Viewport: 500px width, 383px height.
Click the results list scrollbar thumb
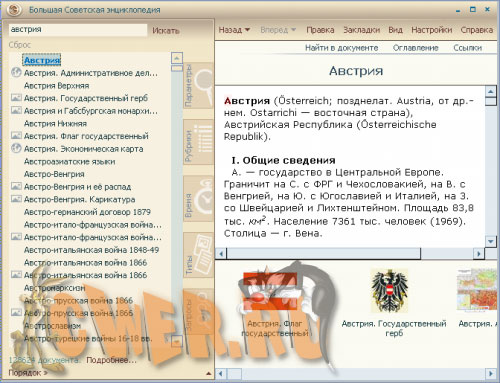[177, 68]
